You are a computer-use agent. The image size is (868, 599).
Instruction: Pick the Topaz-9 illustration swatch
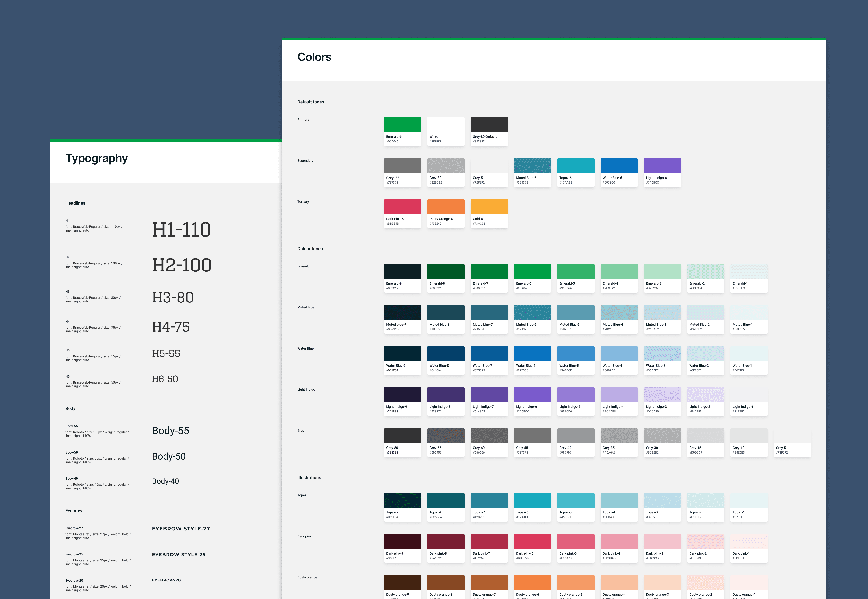(x=402, y=500)
